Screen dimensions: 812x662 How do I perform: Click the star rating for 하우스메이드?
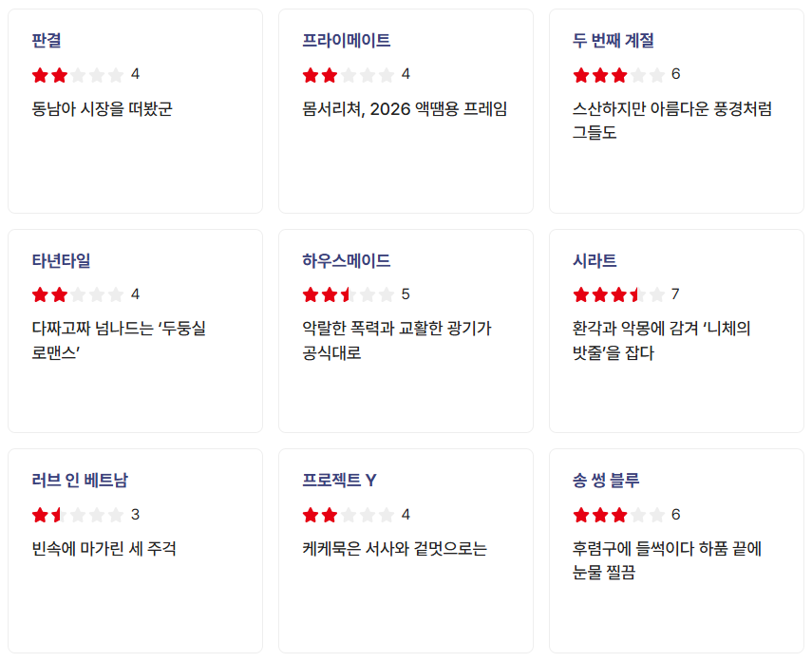349,294
